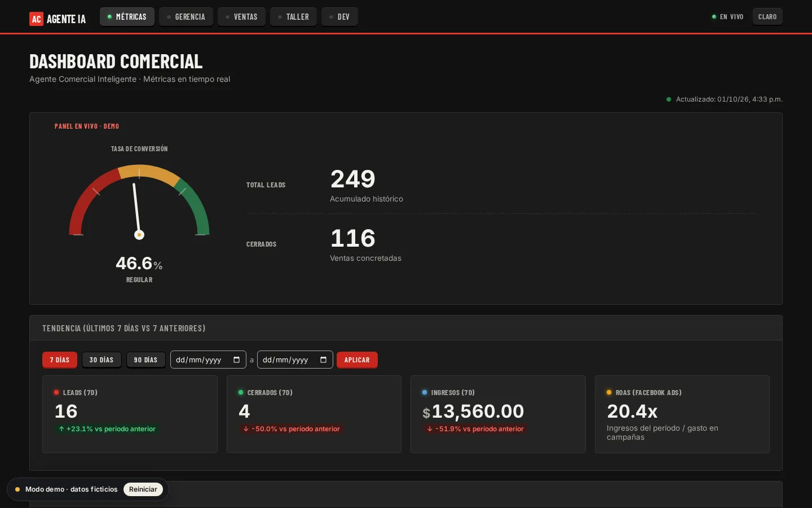Switch to the Métricas tab
The image size is (812, 508).
click(127, 17)
